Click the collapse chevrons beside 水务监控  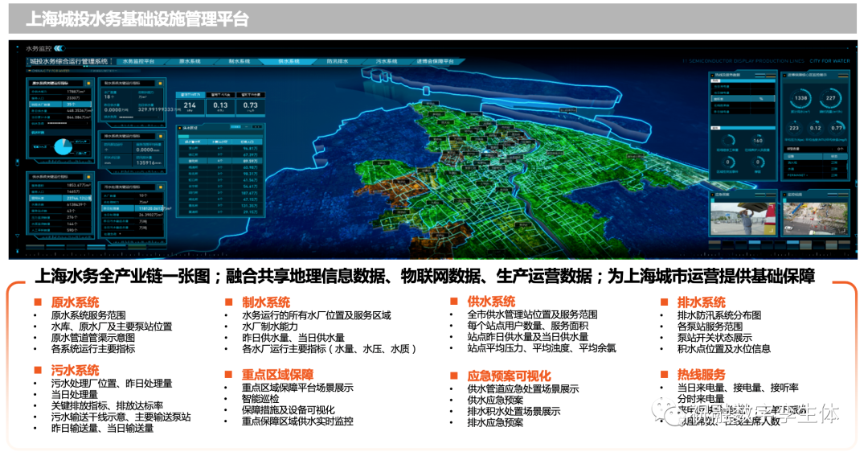coord(59,48)
